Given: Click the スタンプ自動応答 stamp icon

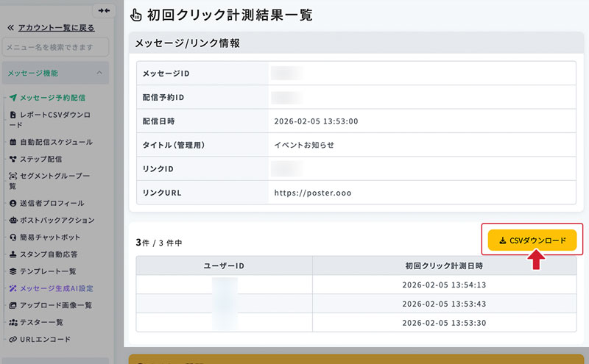Looking at the screenshot, I should pyautogui.click(x=13, y=254).
